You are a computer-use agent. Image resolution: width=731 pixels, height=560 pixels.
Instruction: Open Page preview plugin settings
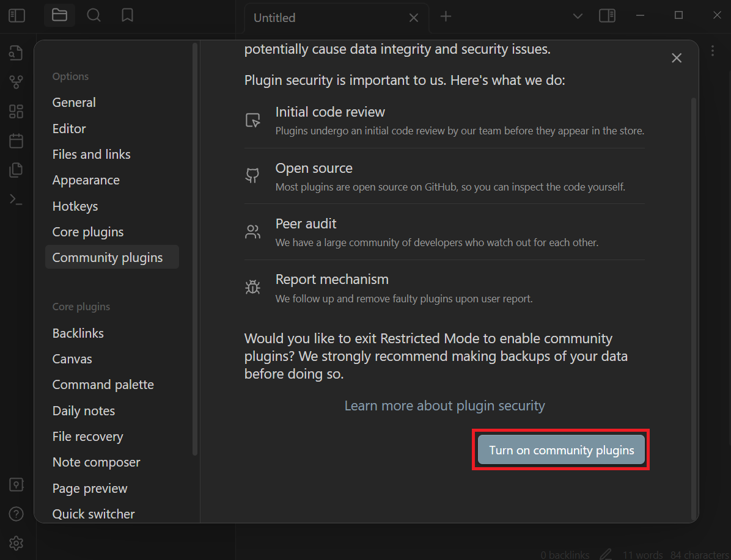[112, 489]
